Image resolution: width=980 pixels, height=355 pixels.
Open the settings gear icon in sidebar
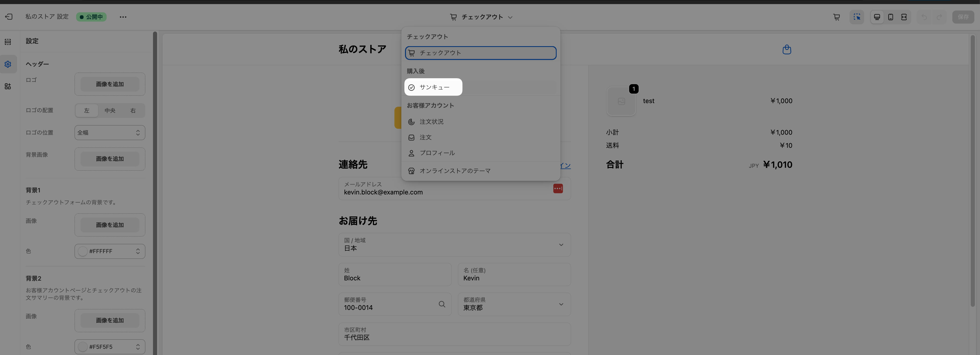click(x=8, y=64)
